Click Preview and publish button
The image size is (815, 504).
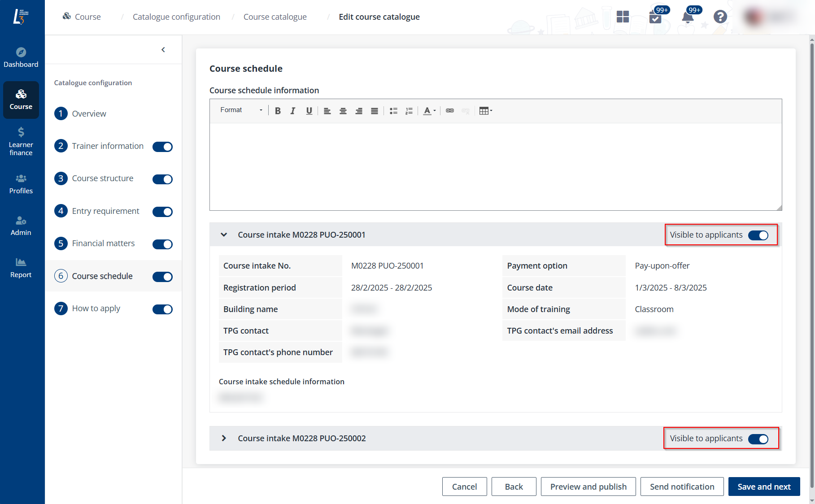[x=588, y=487]
